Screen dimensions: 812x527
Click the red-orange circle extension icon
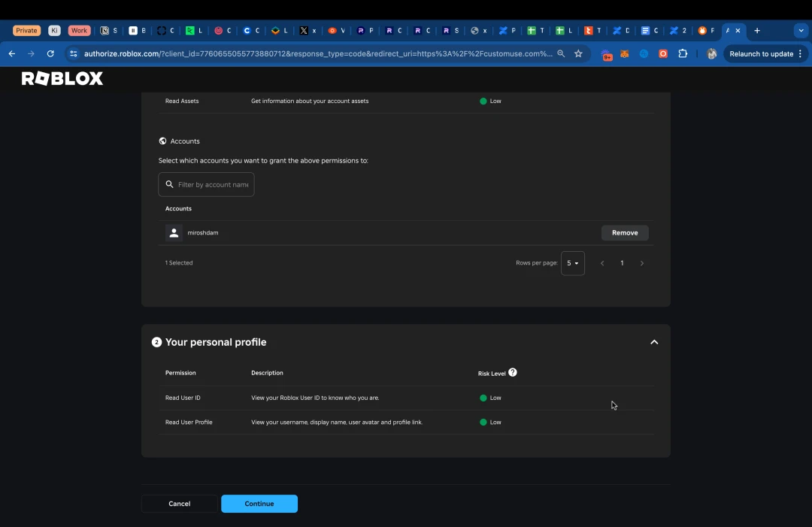point(663,54)
